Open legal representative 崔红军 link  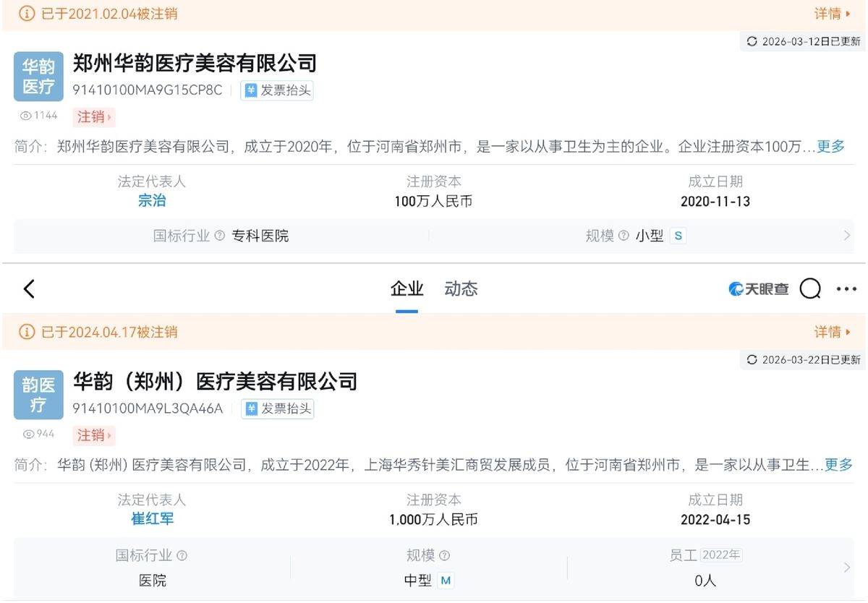click(152, 519)
